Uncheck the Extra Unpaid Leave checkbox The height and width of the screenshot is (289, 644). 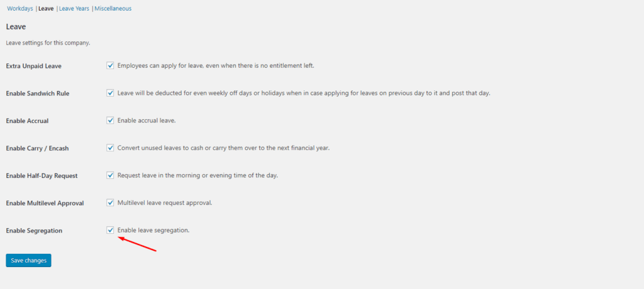point(110,65)
